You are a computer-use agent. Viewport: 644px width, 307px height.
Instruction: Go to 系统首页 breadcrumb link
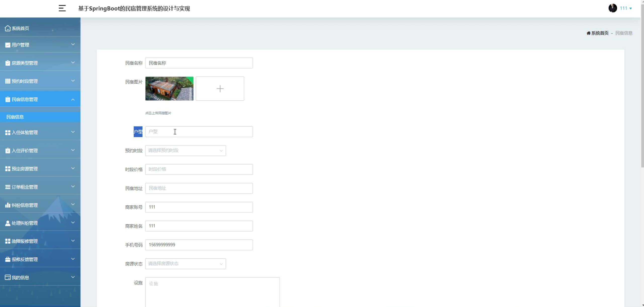[x=600, y=33]
